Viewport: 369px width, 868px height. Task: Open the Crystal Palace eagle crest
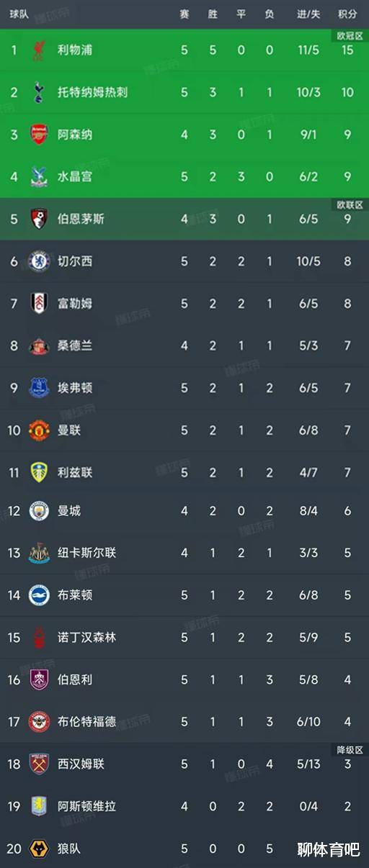coord(39,176)
